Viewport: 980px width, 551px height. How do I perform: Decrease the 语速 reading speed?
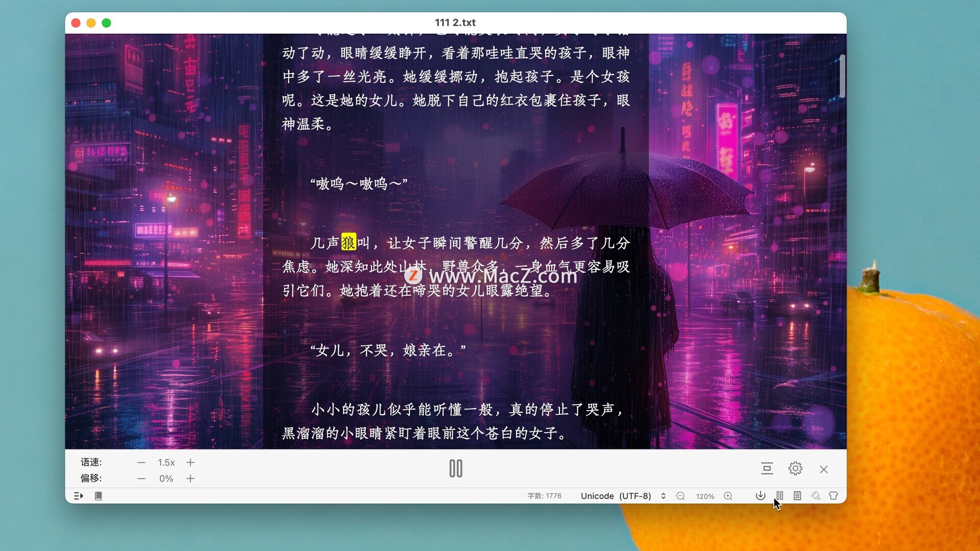pyautogui.click(x=141, y=463)
